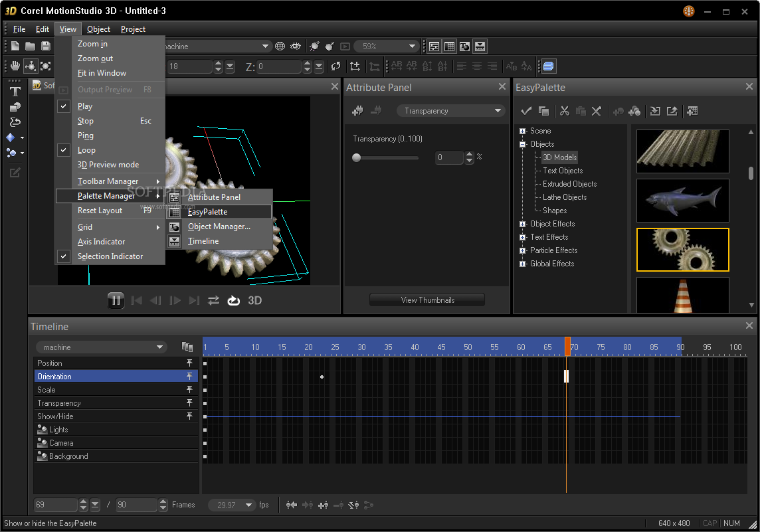Viewport: 760px width, 532px height.
Task: Click the copy icon in EasyPalette toolbar
Action: tap(544, 111)
